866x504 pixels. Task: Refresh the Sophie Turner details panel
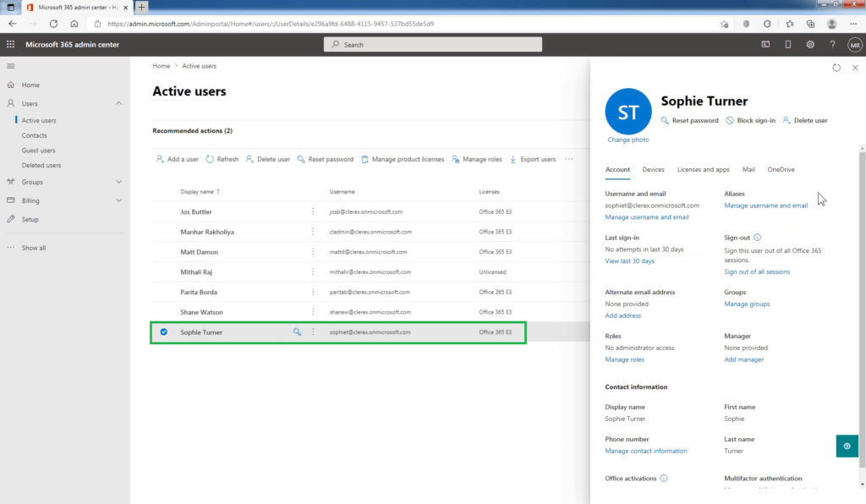(836, 68)
